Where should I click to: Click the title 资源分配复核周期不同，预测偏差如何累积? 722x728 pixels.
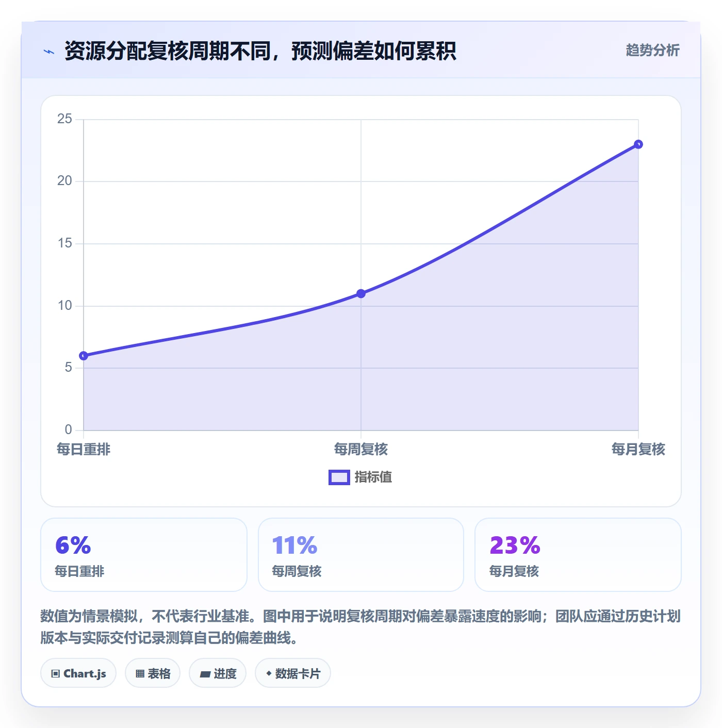click(x=260, y=51)
